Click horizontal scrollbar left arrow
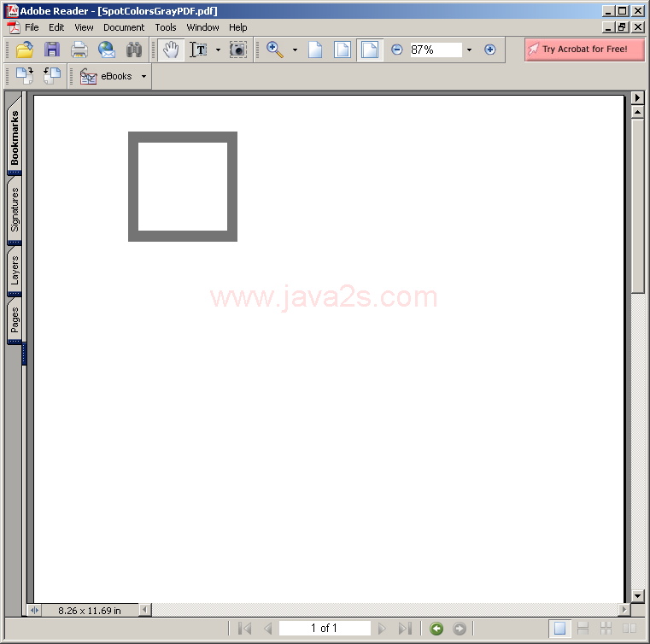The image size is (650, 644). [x=144, y=610]
